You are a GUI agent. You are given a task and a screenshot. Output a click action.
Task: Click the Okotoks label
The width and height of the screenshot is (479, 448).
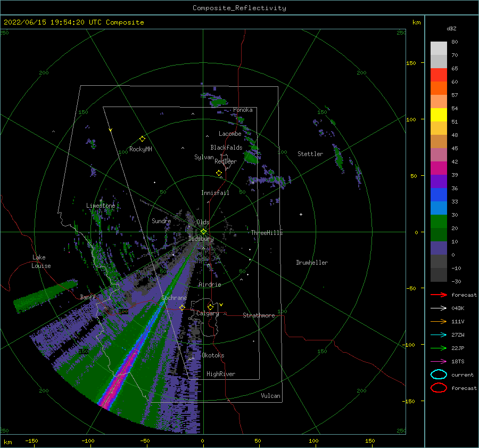click(213, 355)
